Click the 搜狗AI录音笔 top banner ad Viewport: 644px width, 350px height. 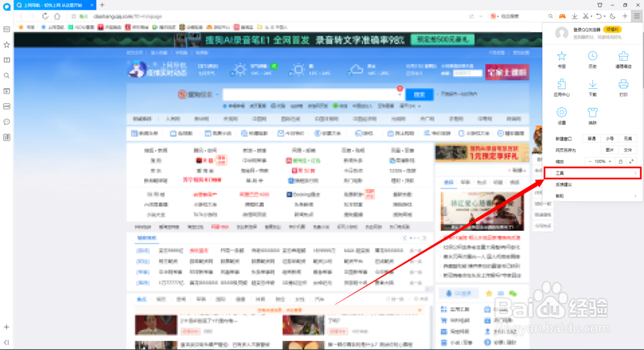(x=278, y=40)
